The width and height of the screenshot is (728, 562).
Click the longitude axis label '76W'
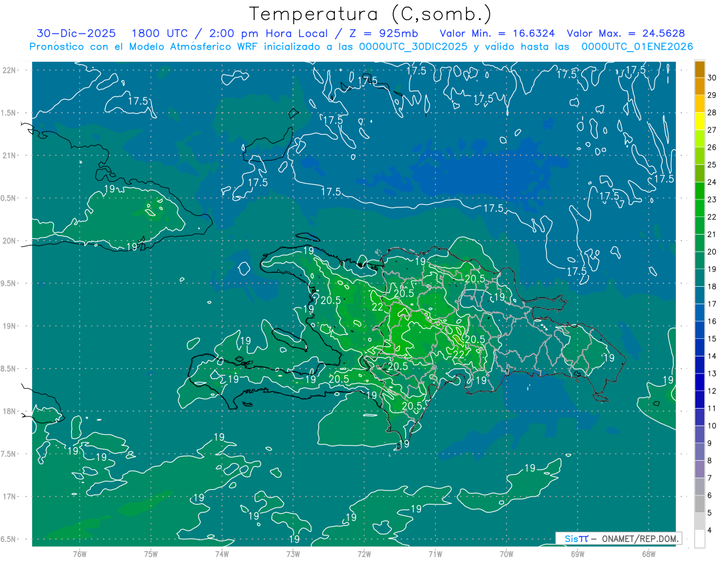[x=80, y=554]
